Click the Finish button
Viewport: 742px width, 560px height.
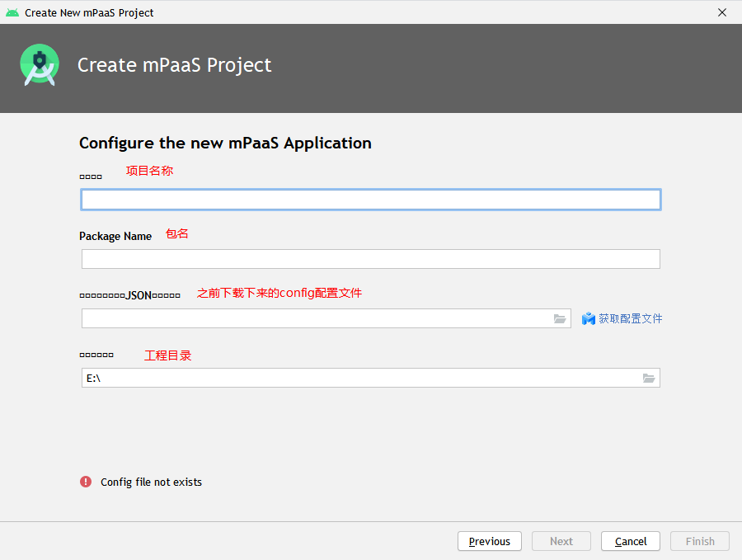coord(700,541)
